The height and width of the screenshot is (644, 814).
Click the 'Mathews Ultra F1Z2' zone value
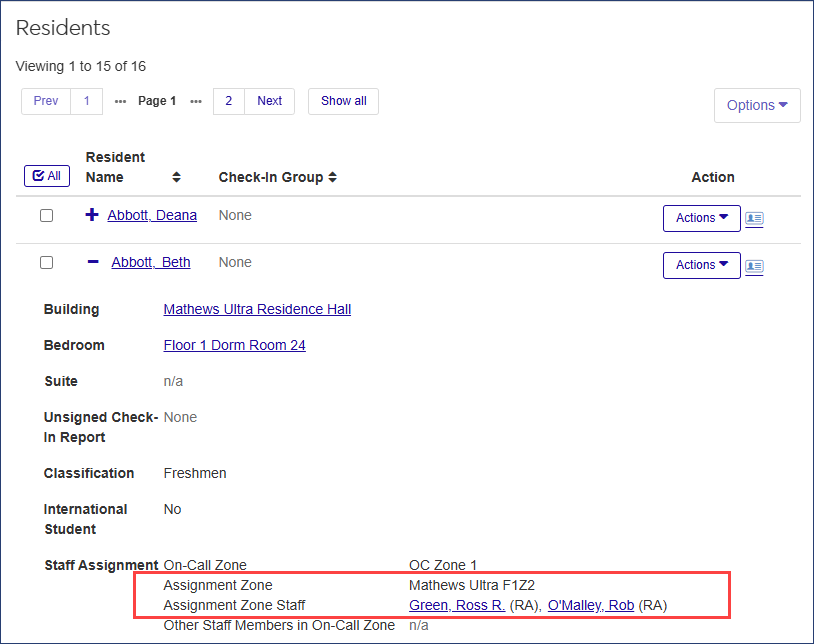pyautogui.click(x=472, y=585)
